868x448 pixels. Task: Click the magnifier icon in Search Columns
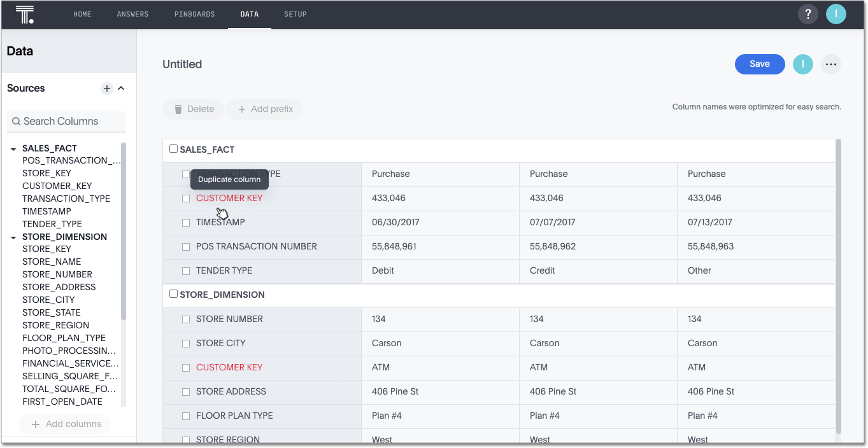[x=17, y=122]
